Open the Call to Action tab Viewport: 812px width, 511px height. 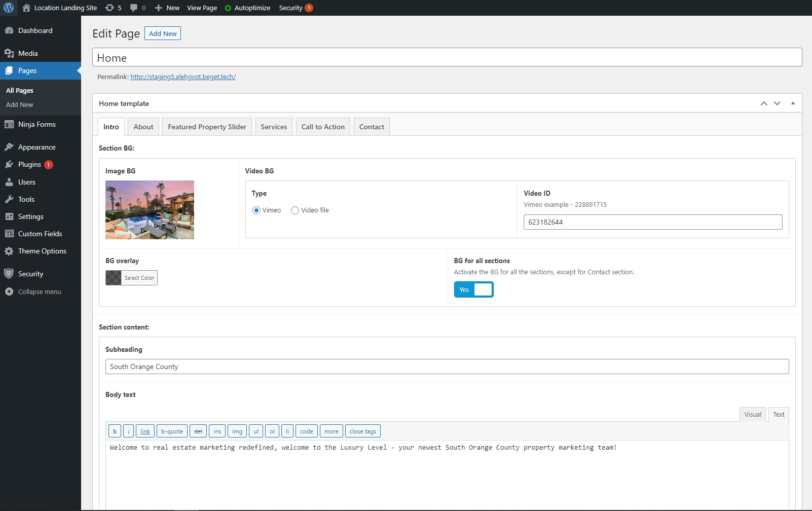coord(323,127)
